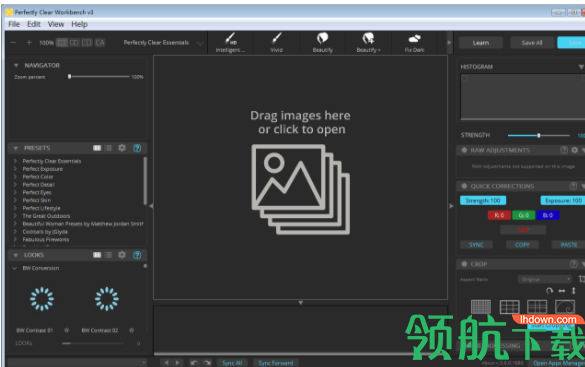Viewport: 585px width, 367px height.
Task: Apply the Beautify preset
Action: pyautogui.click(x=322, y=43)
